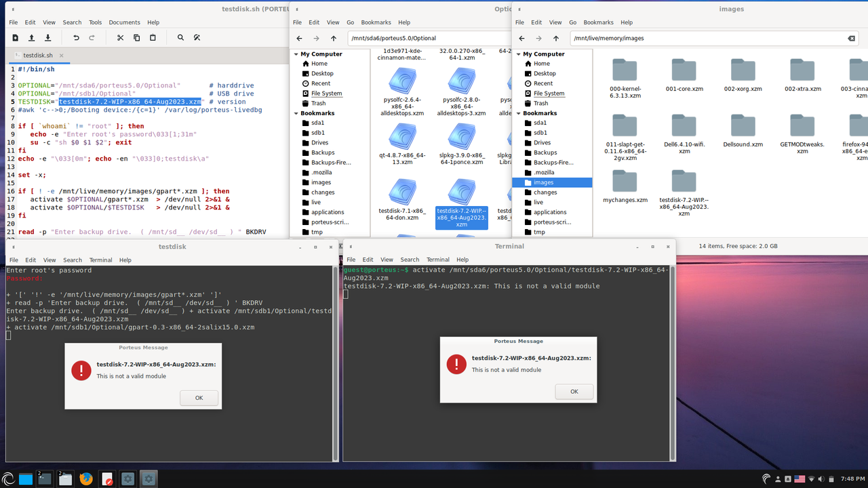Open the volume control in the system tray
This screenshot has height=488, width=868.
[x=821, y=479]
